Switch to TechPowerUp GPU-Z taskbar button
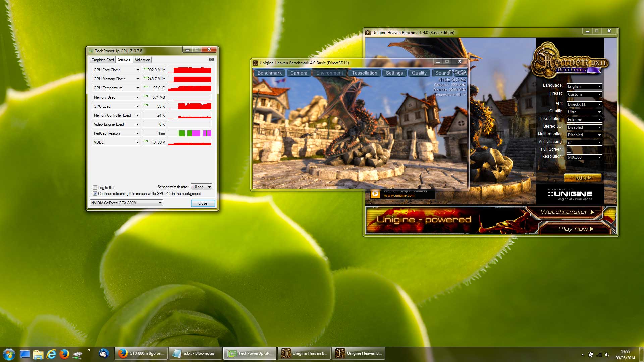Screen dimensions: 644x362 coord(250,353)
